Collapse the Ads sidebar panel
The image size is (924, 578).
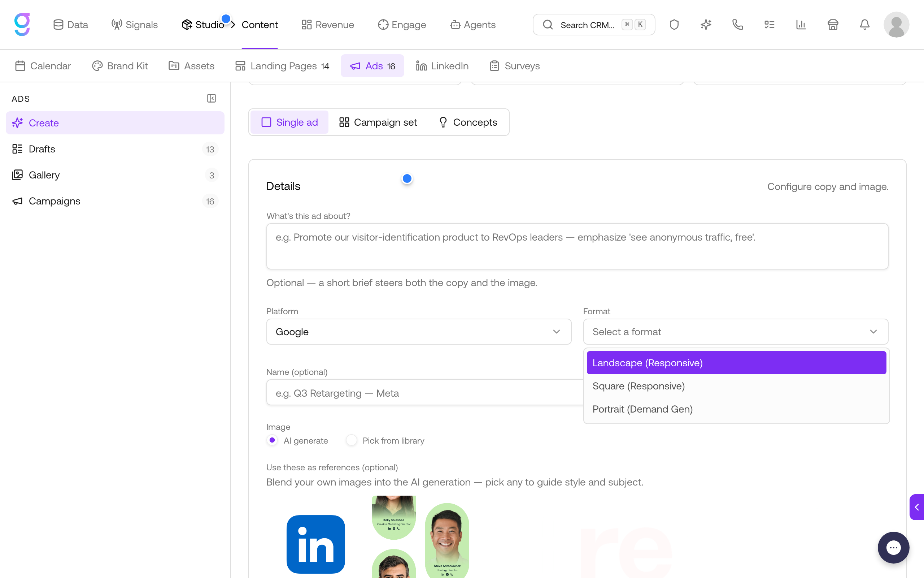point(211,99)
